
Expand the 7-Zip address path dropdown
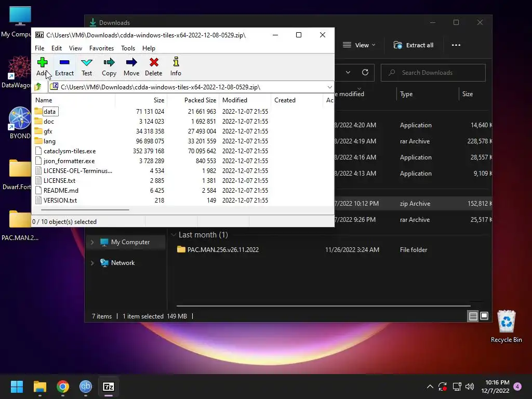(x=329, y=87)
